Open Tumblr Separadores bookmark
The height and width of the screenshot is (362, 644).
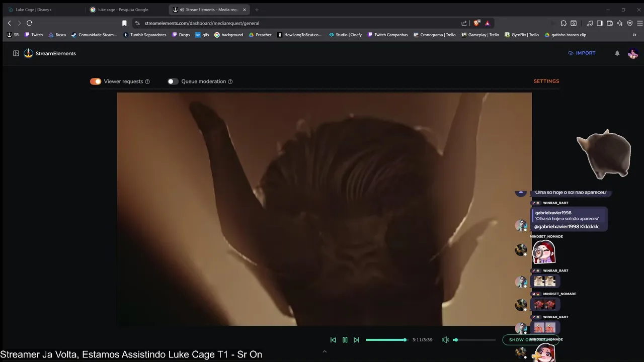pos(144,35)
